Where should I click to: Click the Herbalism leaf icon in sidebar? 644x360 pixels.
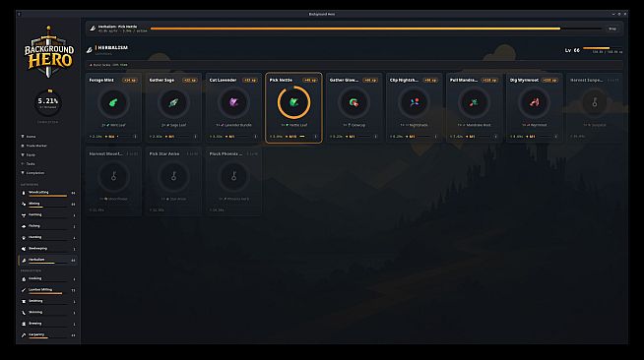(24, 260)
